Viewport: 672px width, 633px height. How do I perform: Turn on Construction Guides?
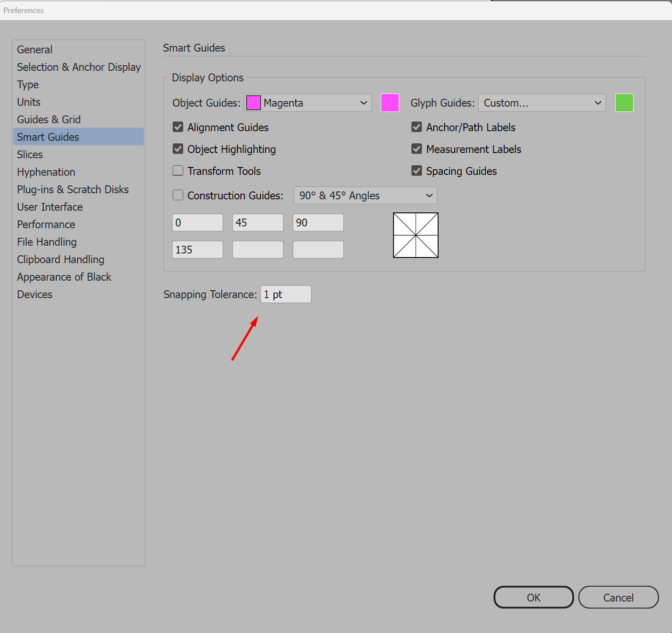(178, 195)
